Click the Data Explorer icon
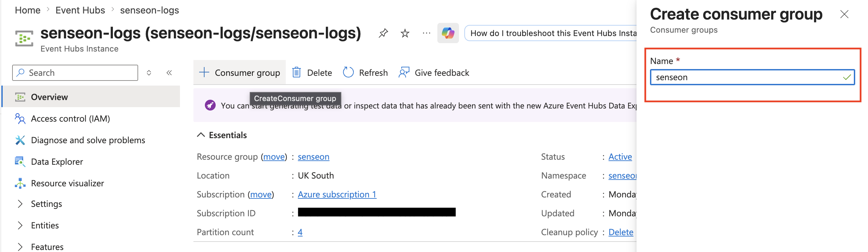This screenshot has height=252, width=868. 20,162
